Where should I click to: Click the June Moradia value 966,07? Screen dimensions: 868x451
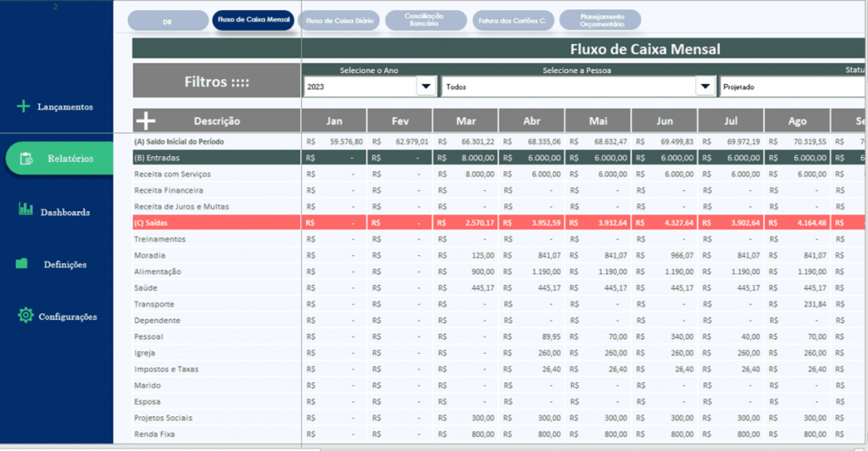point(682,255)
